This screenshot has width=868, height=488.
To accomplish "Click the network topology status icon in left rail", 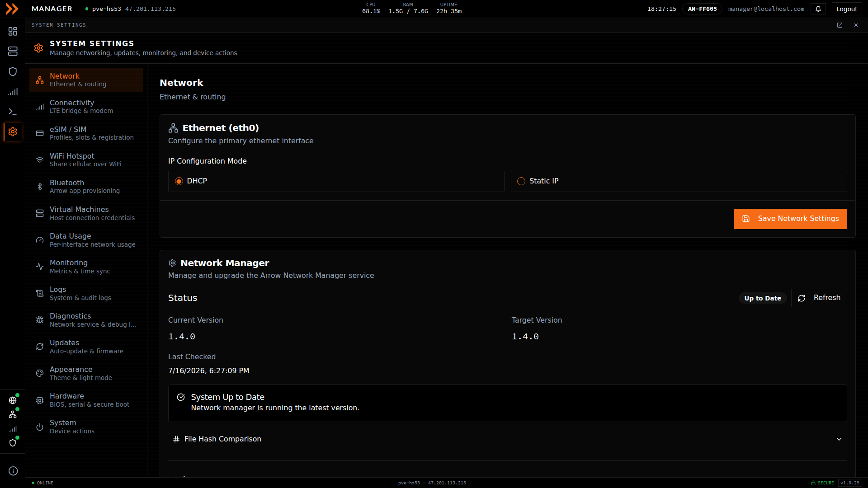I will 13,414.
